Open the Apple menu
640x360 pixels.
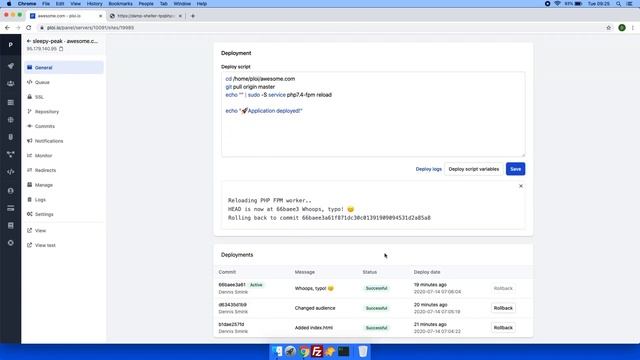pos(9,4)
